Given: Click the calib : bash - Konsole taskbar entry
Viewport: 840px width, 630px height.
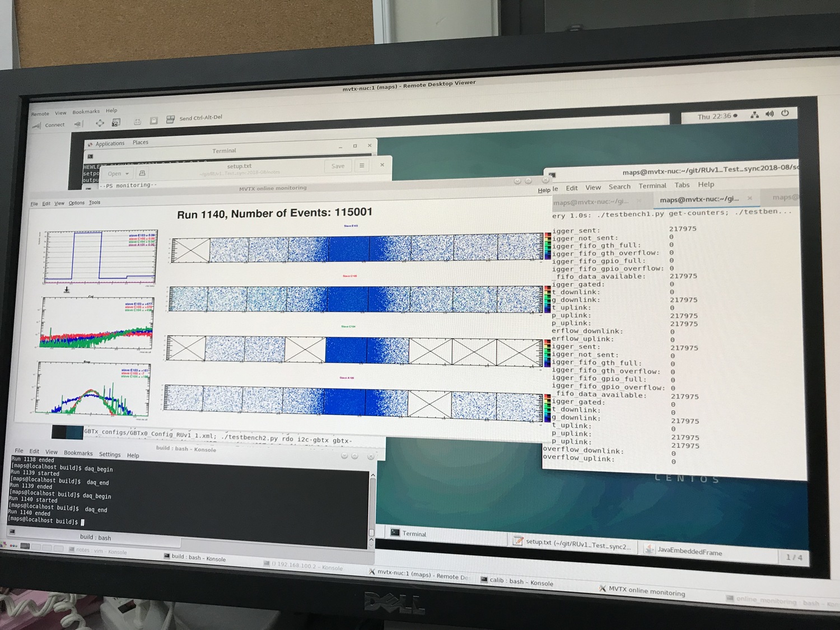Looking at the screenshot, I should pyautogui.click(x=517, y=581).
